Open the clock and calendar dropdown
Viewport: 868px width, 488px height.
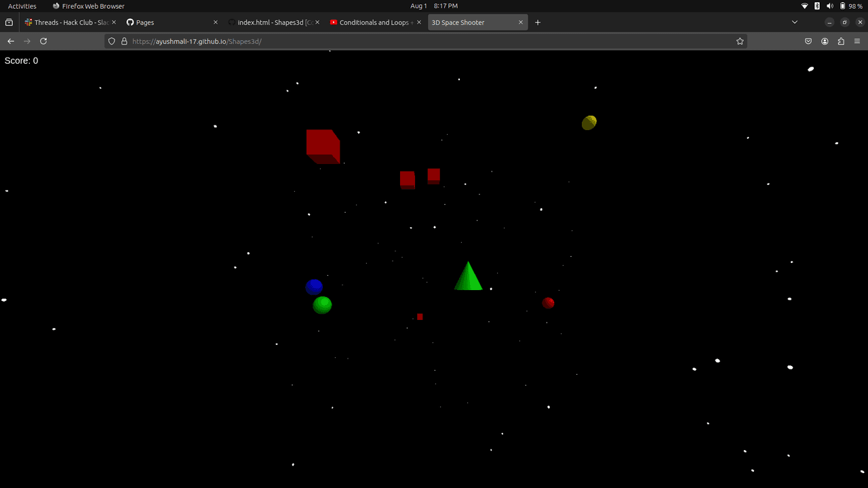tap(433, 6)
